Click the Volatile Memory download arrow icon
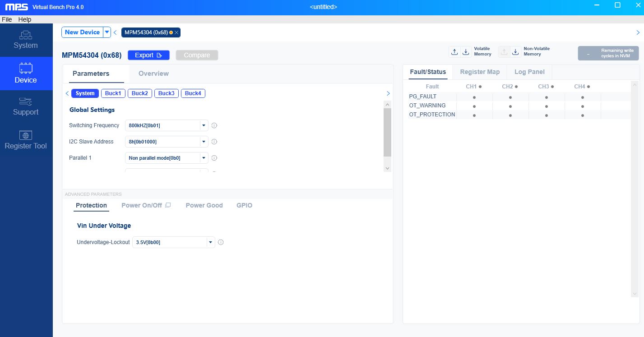Image resolution: width=644 pixels, height=337 pixels. (466, 52)
